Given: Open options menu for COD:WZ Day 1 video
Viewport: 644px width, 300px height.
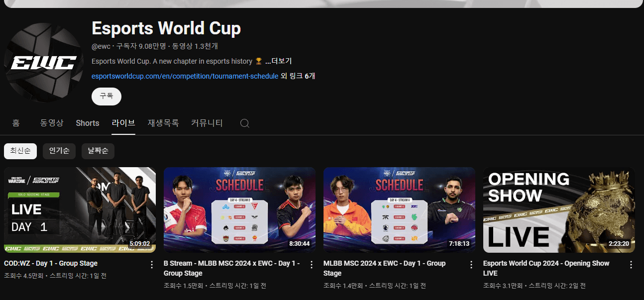Looking at the screenshot, I should pos(152,265).
